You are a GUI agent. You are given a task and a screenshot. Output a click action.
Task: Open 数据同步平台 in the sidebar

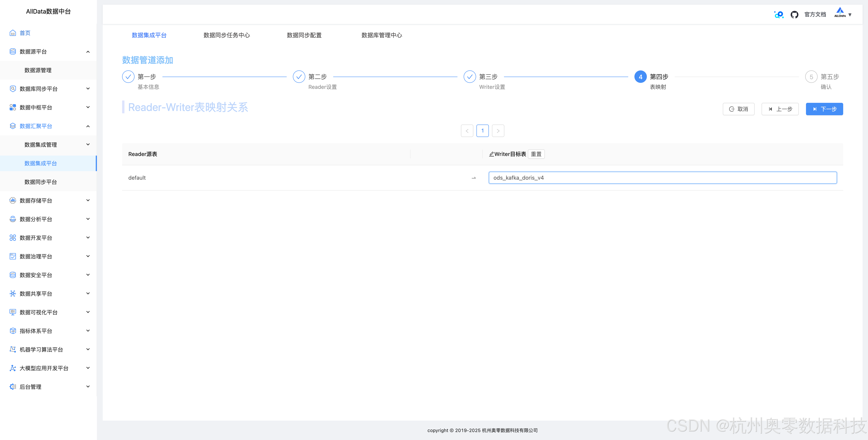48,182
